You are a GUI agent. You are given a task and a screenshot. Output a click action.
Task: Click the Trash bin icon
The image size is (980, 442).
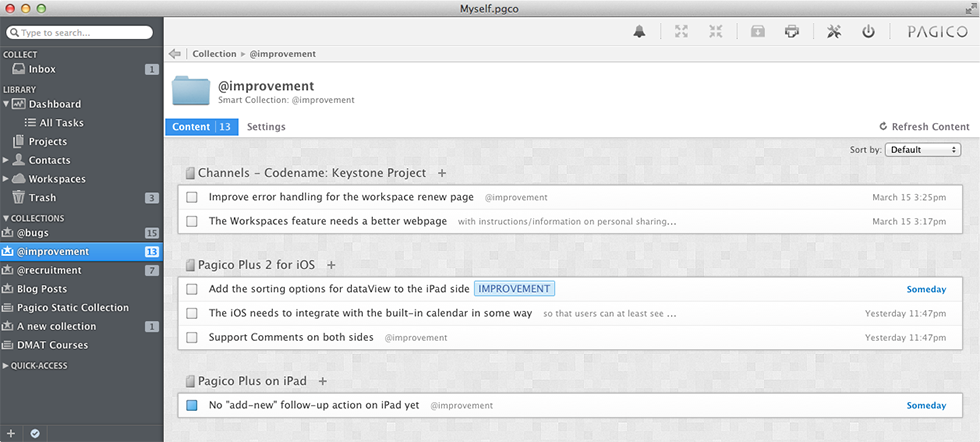point(19,198)
